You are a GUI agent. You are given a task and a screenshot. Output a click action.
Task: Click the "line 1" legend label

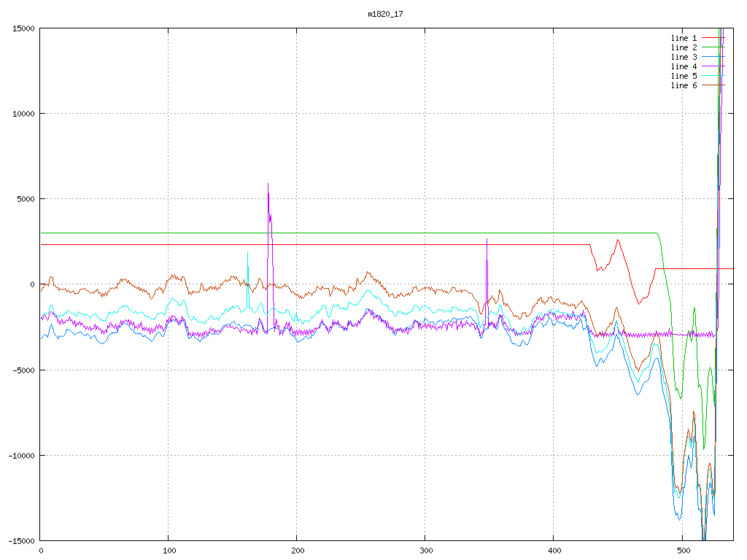click(684, 38)
